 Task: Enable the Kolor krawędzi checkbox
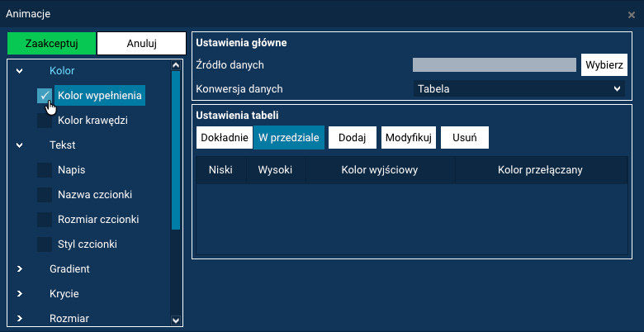tap(45, 121)
